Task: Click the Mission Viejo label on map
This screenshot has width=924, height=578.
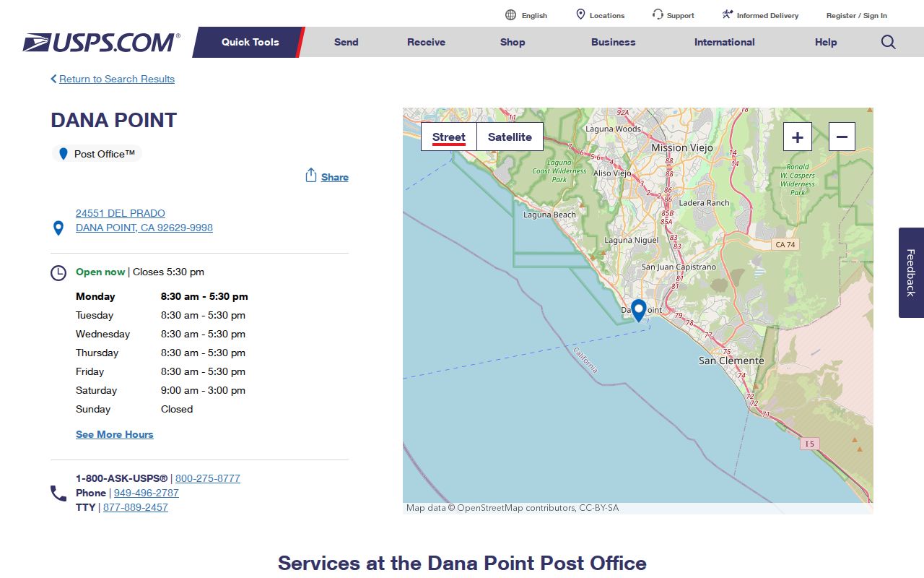Action: click(682, 147)
